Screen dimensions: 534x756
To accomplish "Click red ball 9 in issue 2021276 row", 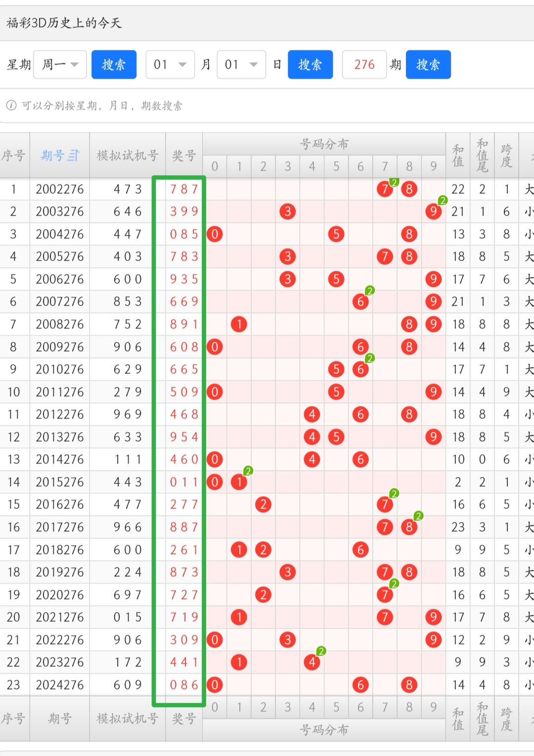I will 433,617.
